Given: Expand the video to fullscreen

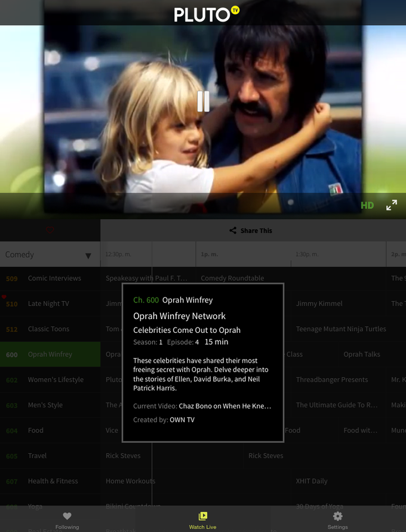Looking at the screenshot, I should coord(392,205).
